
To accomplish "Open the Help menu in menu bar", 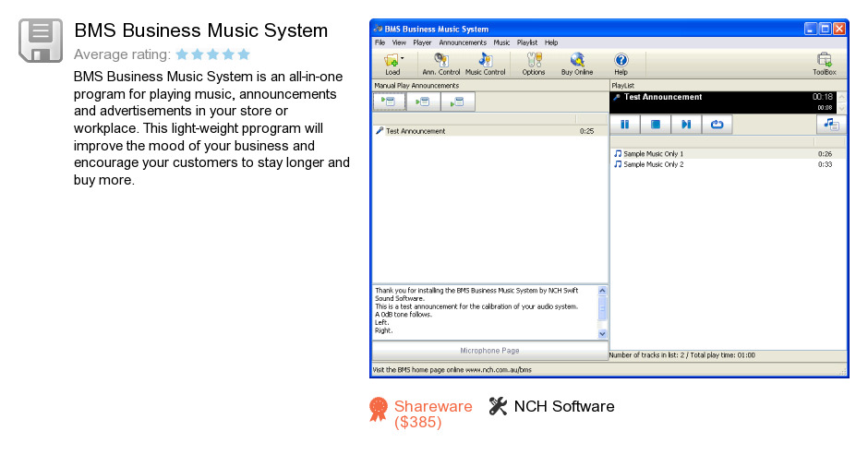I will (551, 42).
